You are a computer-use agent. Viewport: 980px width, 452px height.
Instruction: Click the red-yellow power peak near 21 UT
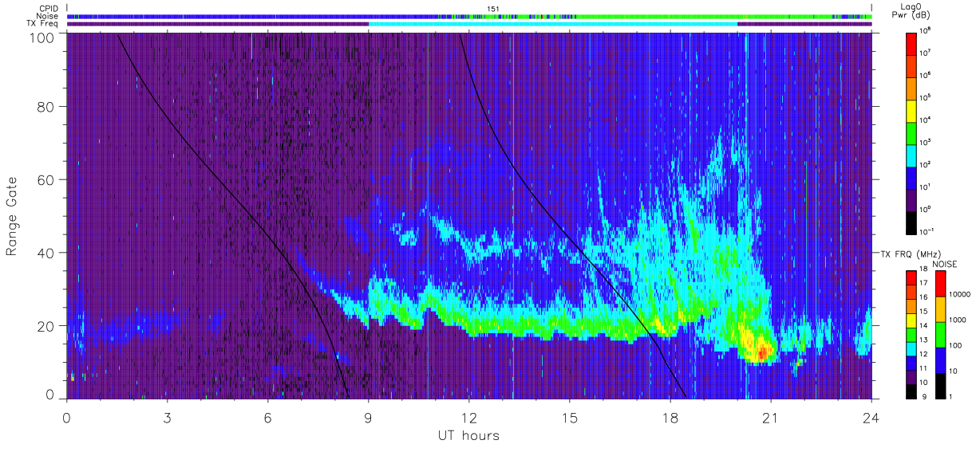[761, 351]
